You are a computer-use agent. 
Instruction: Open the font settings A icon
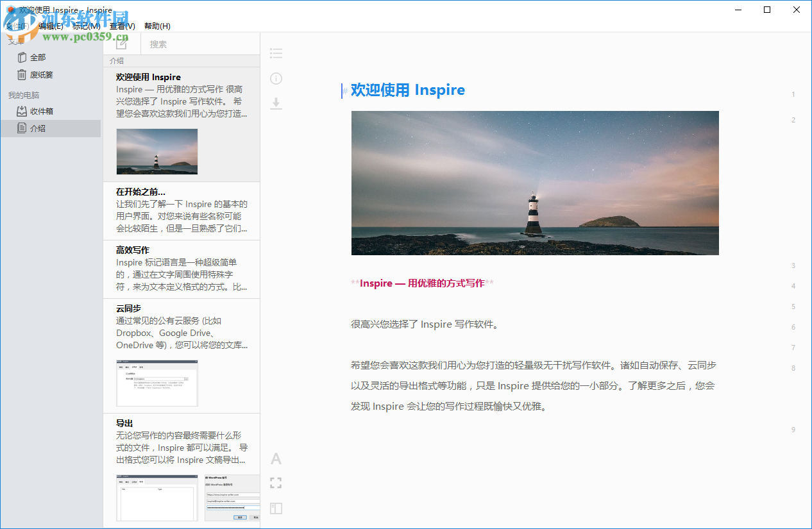[x=276, y=458]
